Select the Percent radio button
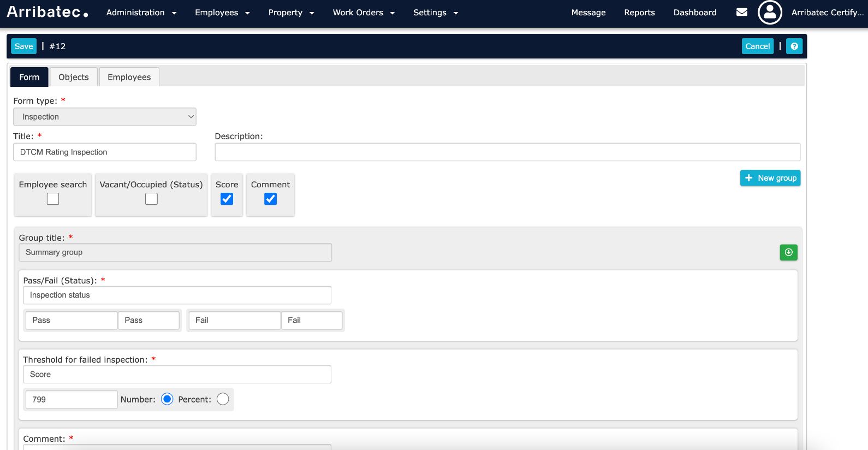 223,399
